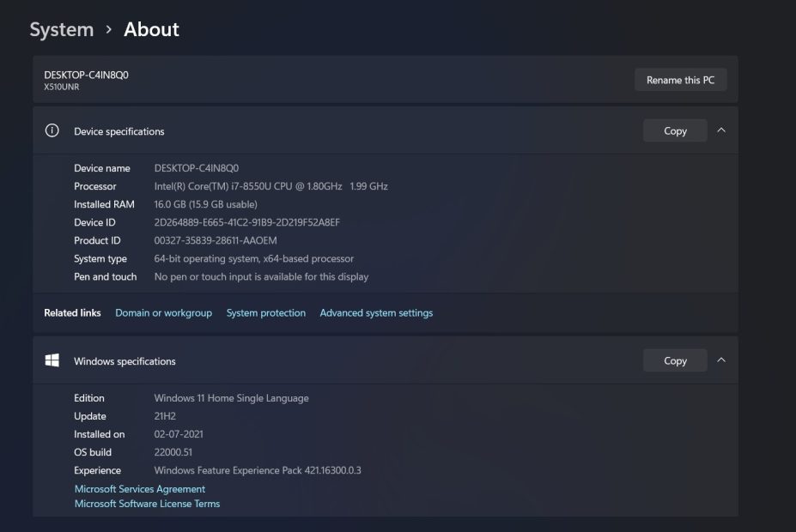Select the Windows Feature Experience Pack value
This screenshot has height=532, width=796.
tap(258, 470)
